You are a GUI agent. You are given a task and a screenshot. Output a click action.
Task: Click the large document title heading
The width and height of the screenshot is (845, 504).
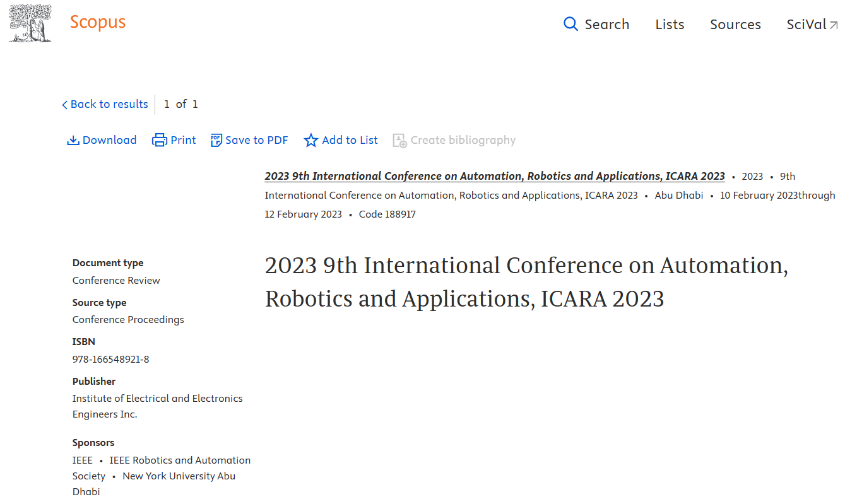point(526,282)
